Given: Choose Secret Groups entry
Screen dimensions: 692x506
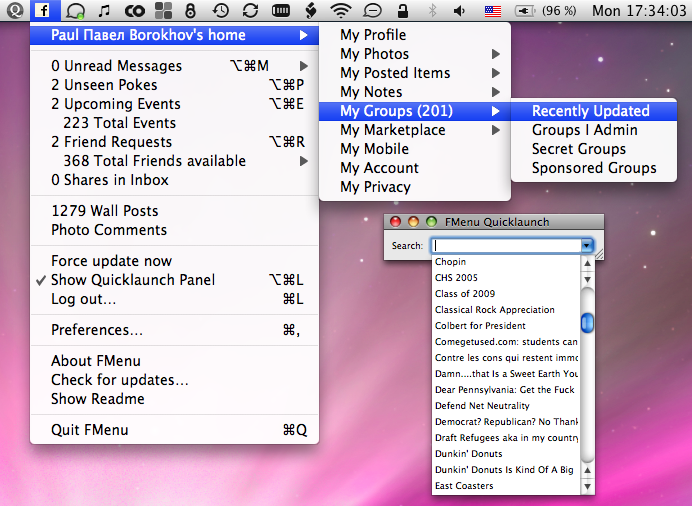Looking at the screenshot, I should (x=594, y=149).
